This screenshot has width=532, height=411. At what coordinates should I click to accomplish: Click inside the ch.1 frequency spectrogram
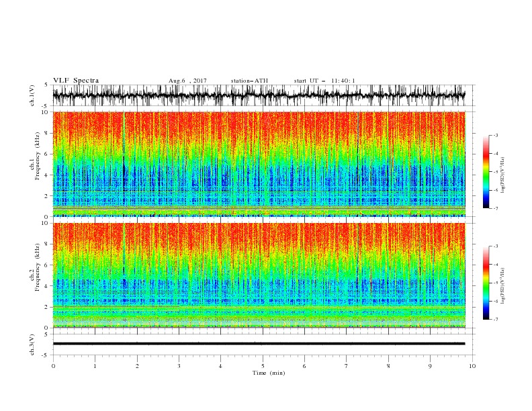click(x=259, y=164)
